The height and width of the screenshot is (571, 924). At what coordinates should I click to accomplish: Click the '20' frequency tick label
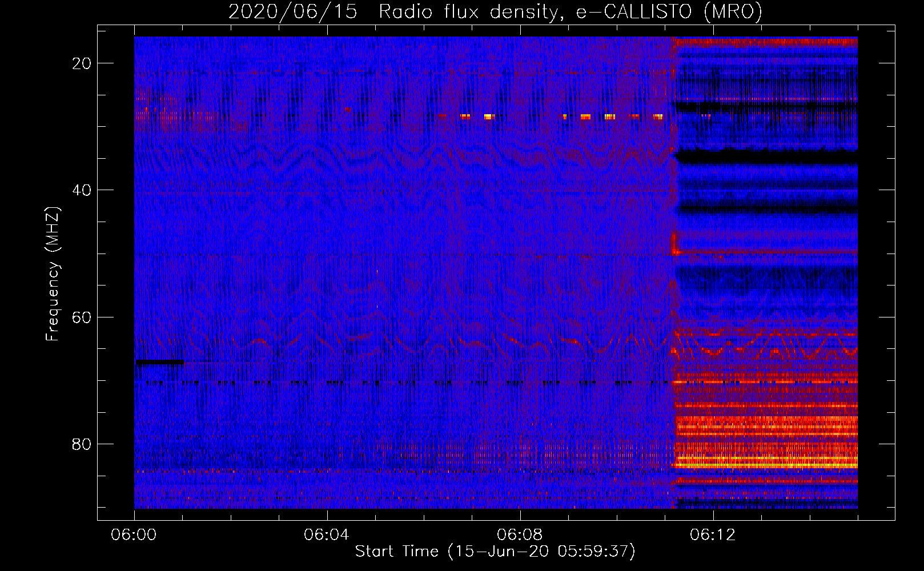[x=82, y=63]
